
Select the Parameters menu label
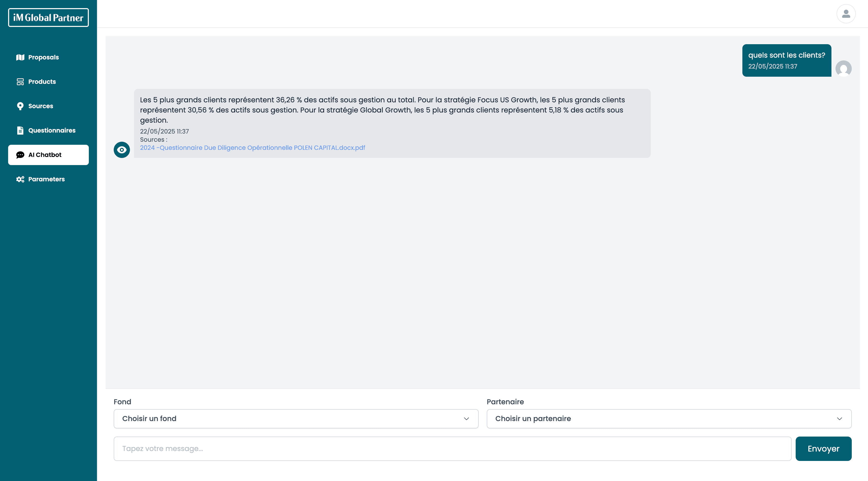[x=46, y=179]
